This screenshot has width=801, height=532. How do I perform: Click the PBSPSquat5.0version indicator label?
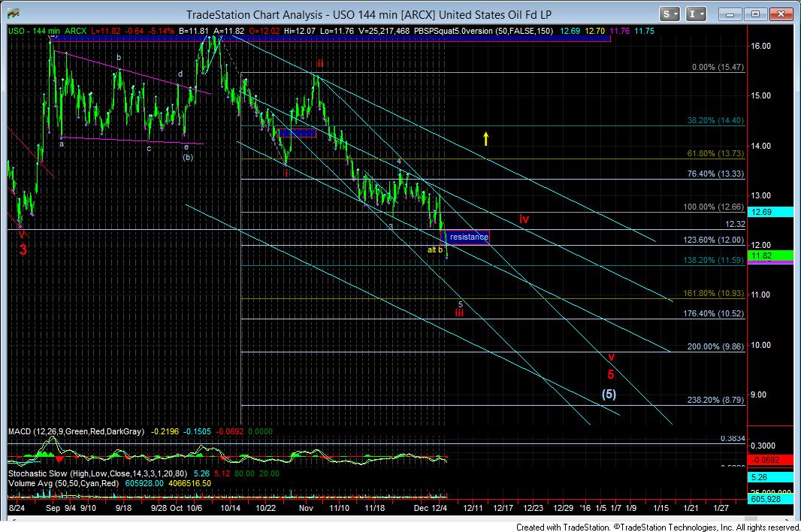[x=483, y=31]
